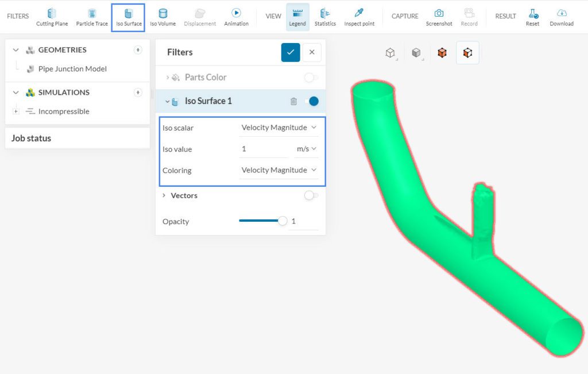
Task: Open the Statistics view
Action: click(x=325, y=17)
